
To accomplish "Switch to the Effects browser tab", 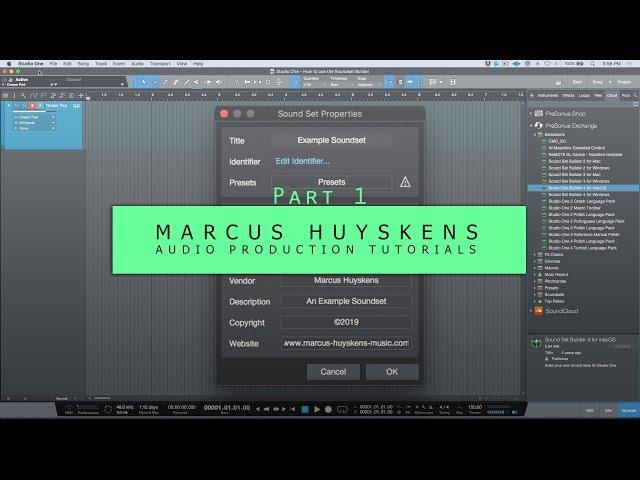I will pyautogui.click(x=568, y=96).
